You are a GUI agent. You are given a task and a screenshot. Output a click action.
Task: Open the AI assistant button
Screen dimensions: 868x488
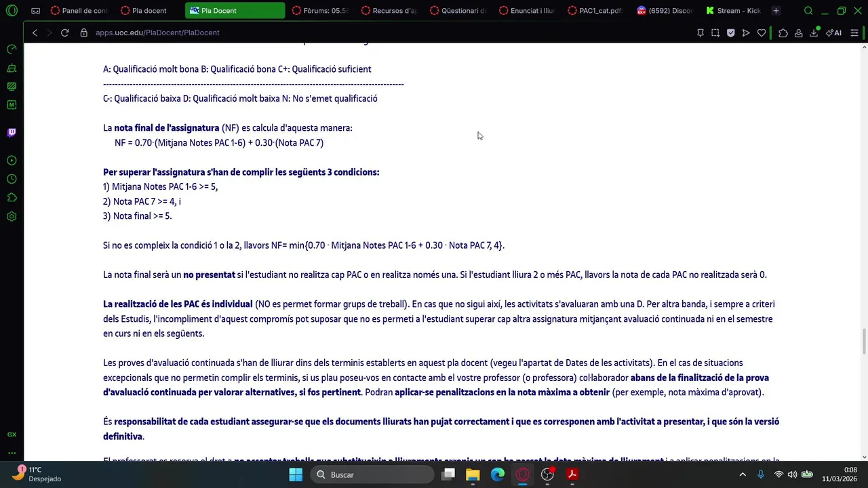pos(833,33)
